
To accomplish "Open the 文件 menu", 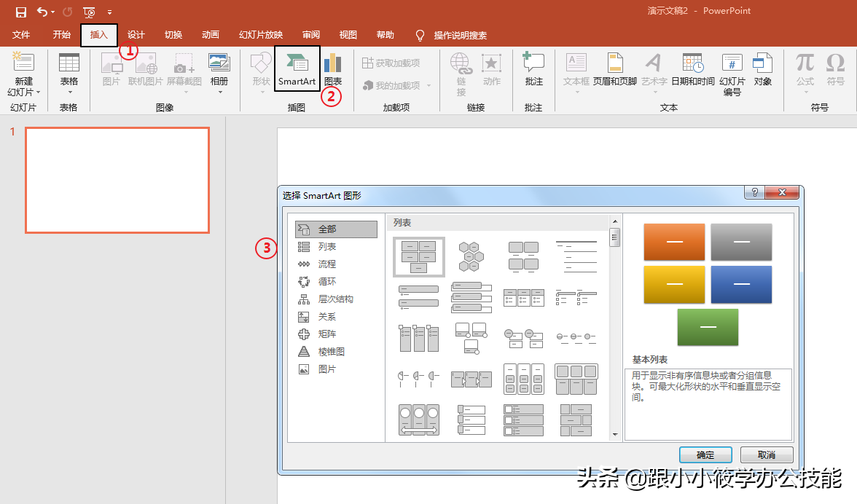I will pos(20,35).
